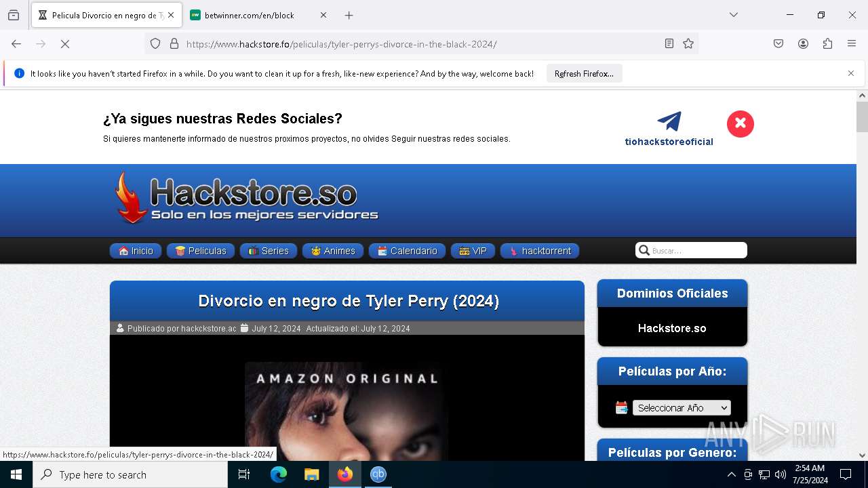
Task: Stop the page load via X icon
Action: coord(65,44)
